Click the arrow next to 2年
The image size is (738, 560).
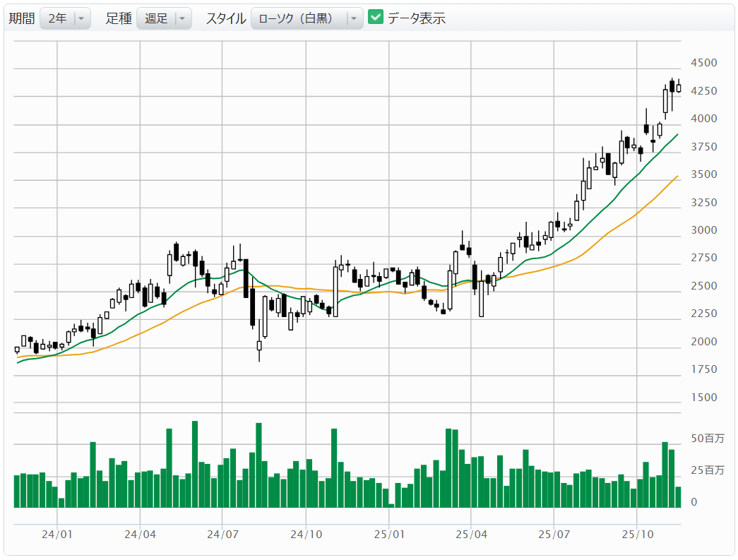point(82,19)
